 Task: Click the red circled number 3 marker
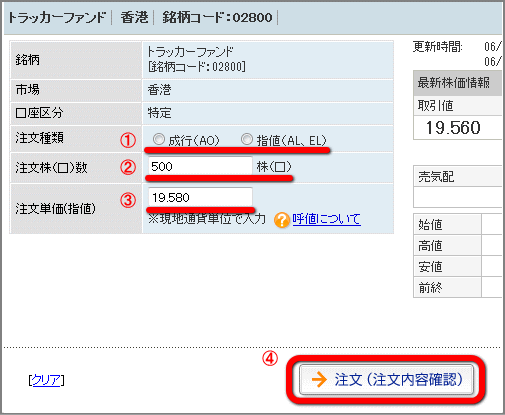point(128,200)
